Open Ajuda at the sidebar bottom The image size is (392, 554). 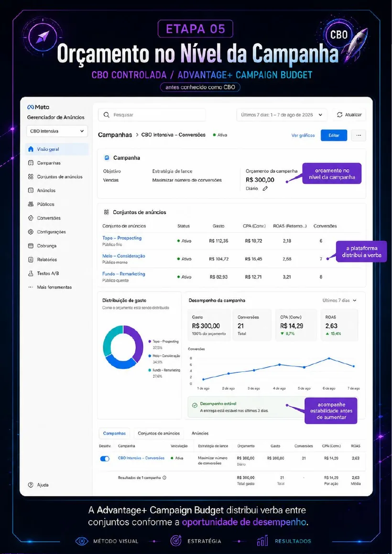[38, 485]
